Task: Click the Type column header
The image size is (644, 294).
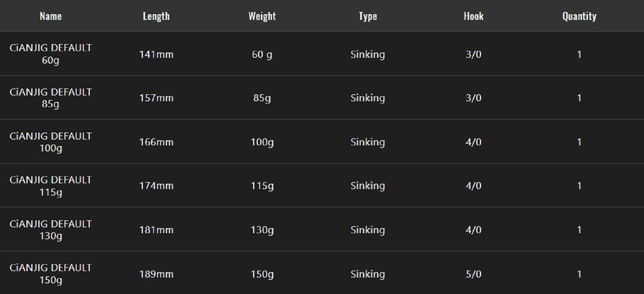Action: tap(367, 16)
